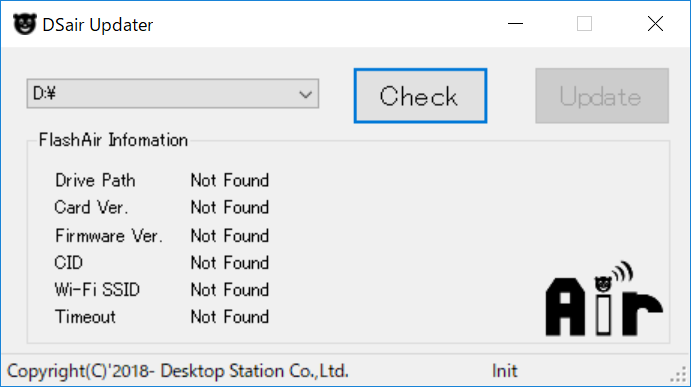Click the Air logo image

coord(604,299)
